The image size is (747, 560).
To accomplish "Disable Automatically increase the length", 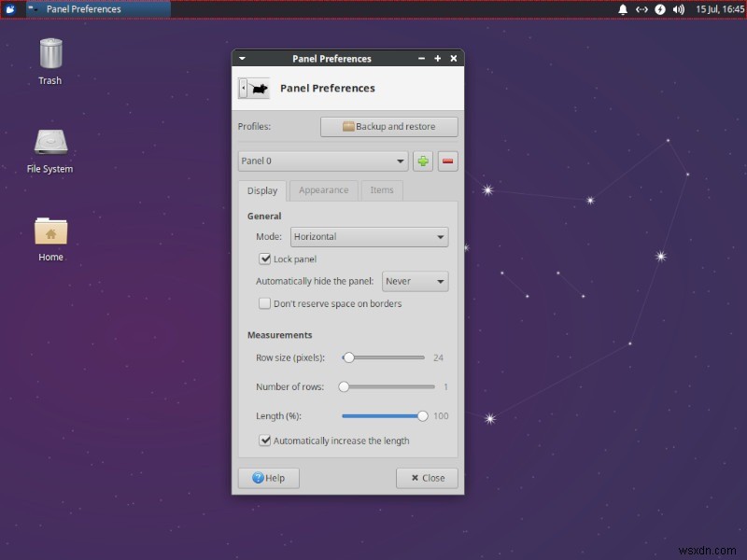I will (265, 441).
